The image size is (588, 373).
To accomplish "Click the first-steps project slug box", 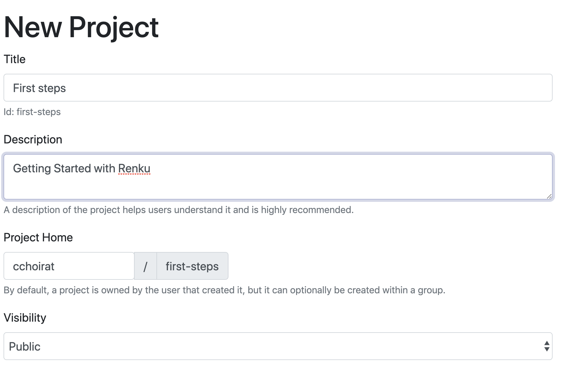I will click(192, 266).
